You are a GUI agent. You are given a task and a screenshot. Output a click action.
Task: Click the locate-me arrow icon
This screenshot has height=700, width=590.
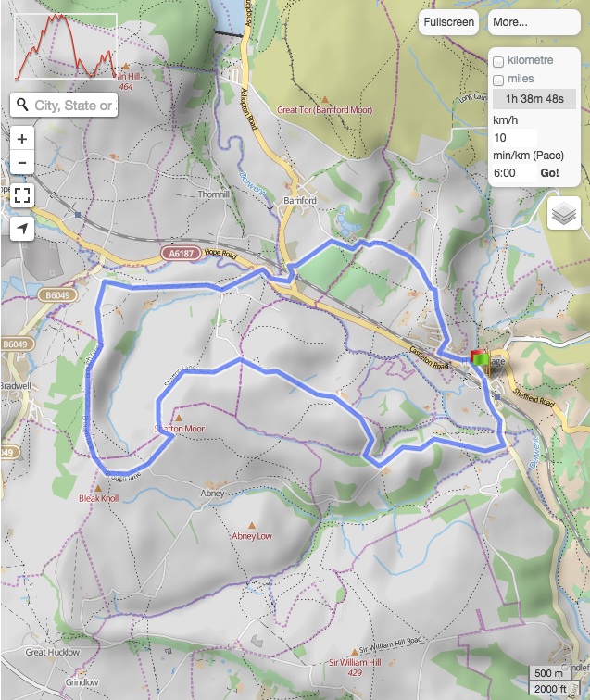coord(22,228)
